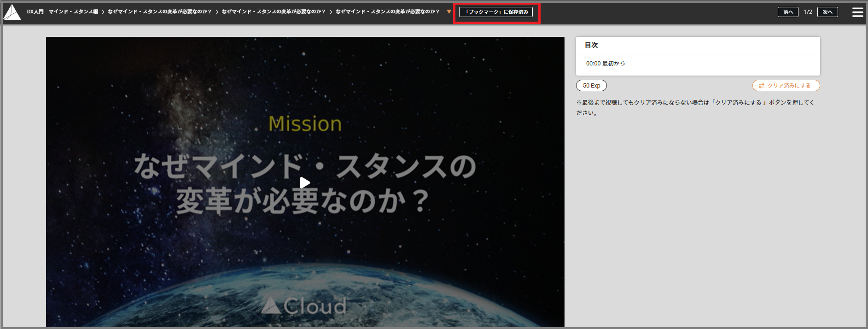The image size is (868, 329).
Task: Click the クリア済みにする button
Action: click(786, 86)
